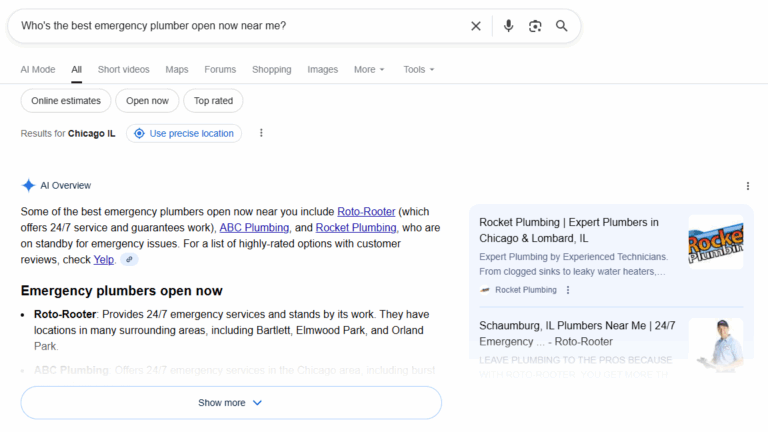This screenshot has height=432, width=768.
Task: Open the three-dot menu next to Use precise location
Action: tap(261, 133)
